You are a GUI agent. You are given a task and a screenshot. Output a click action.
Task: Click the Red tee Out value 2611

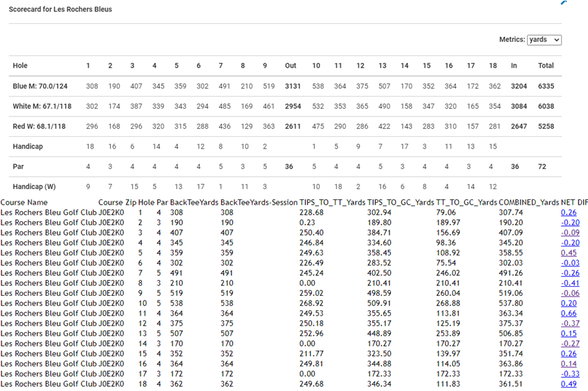tap(292, 127)
